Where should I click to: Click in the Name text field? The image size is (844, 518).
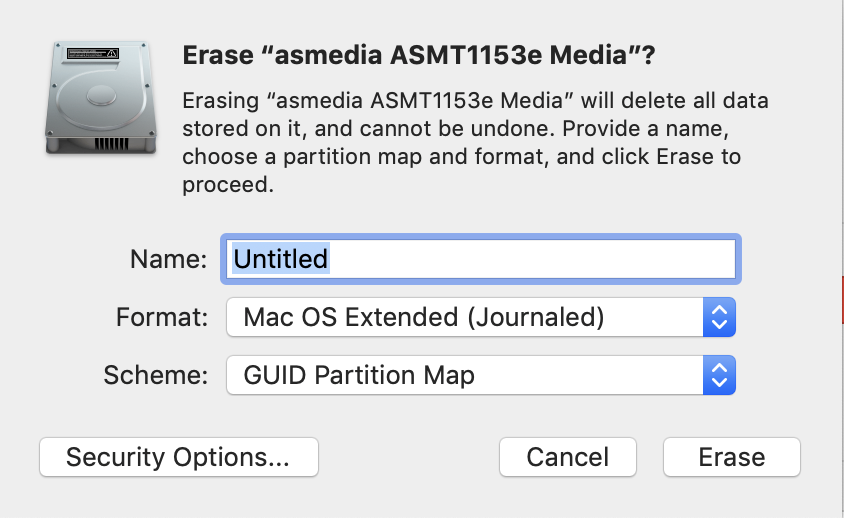(530, 259)
